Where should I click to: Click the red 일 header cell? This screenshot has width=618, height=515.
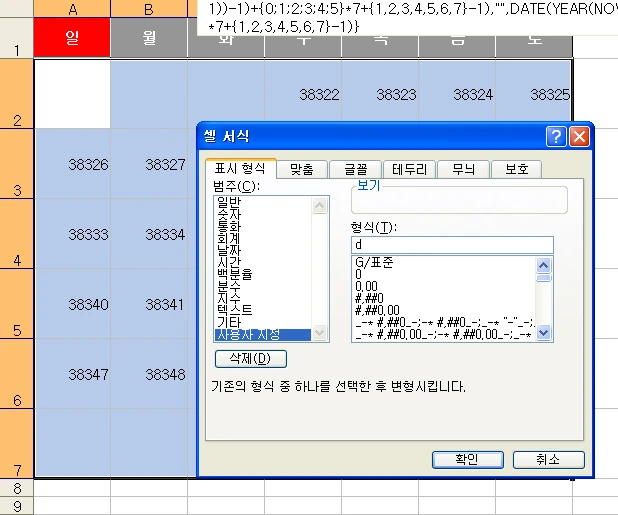pos(72,38)
